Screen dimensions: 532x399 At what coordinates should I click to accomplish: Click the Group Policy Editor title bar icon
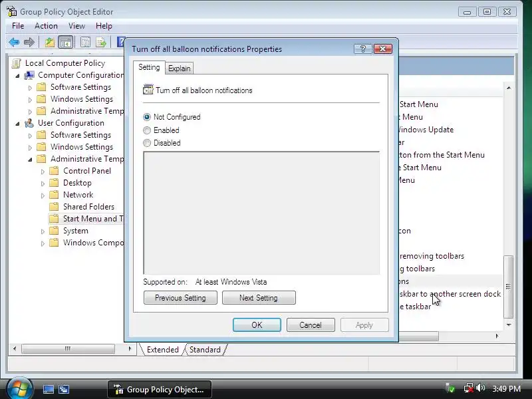pos(11,11)
